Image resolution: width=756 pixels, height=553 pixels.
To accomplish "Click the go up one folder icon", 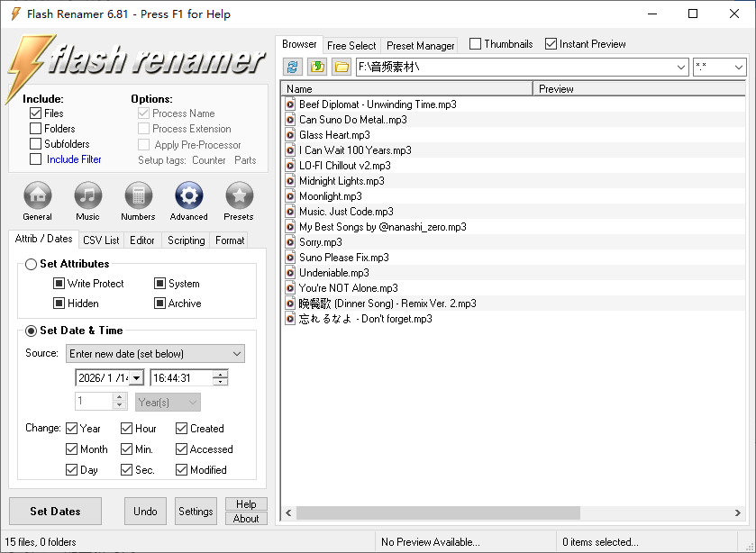I will coord(316,67).
